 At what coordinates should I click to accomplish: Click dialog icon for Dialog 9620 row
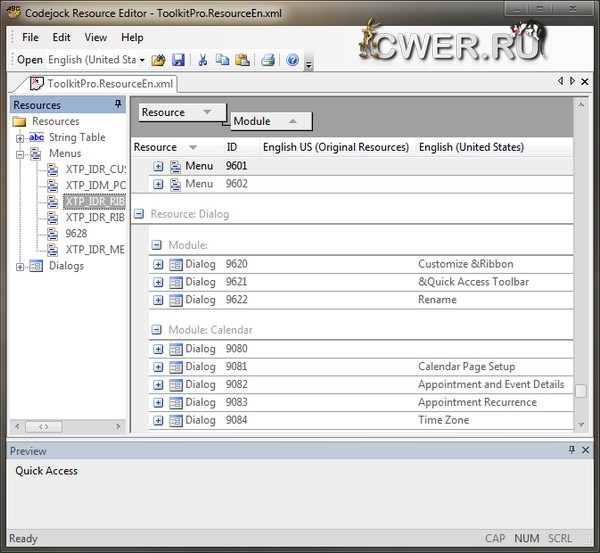click(176, 264)
